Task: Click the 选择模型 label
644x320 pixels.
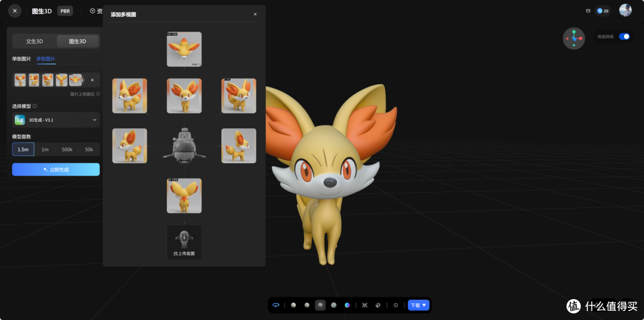Action: (x=21, y=106)
